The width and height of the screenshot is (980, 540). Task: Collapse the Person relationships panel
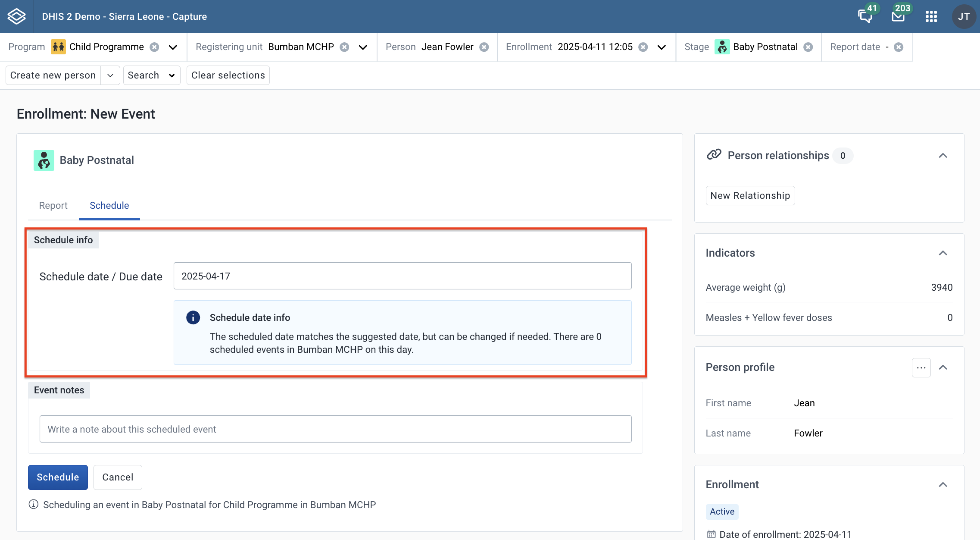coord(943,156)
